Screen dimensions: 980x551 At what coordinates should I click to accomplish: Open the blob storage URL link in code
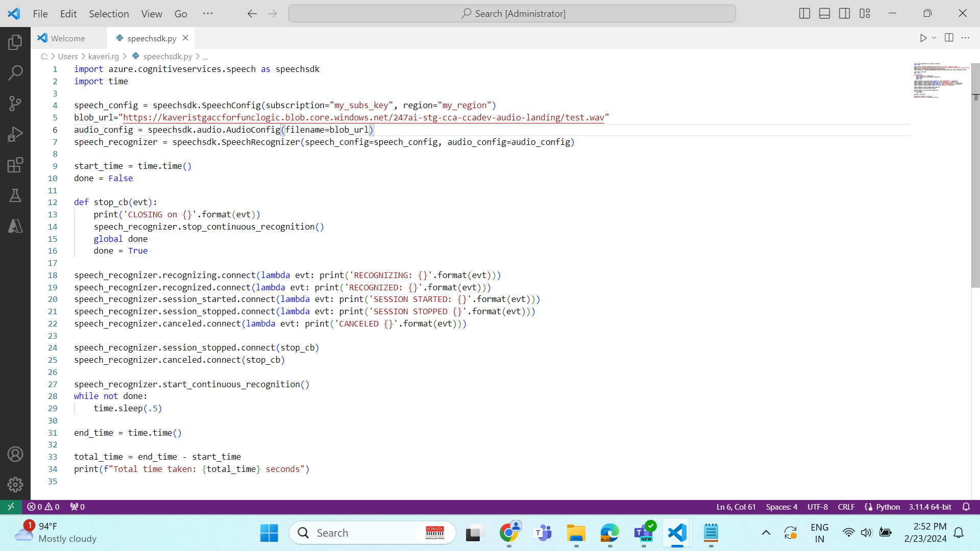[x=364, y=117]
